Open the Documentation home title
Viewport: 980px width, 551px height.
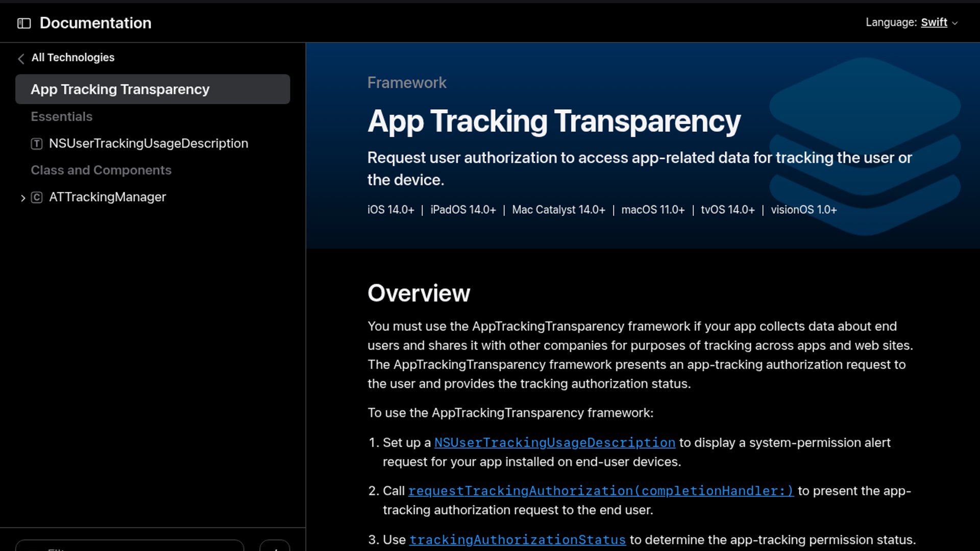95,23
